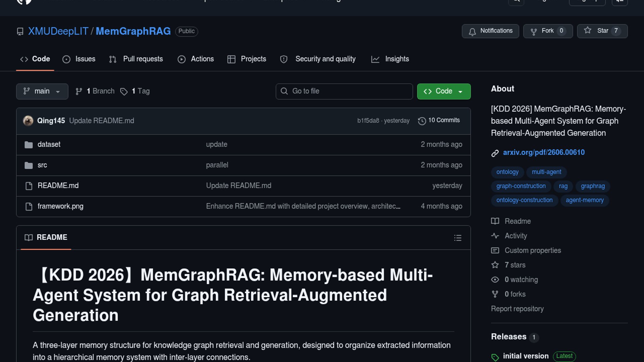Open latest commit message Update README.md
This screenshot has width=644, height=362.
coord(102,121)
